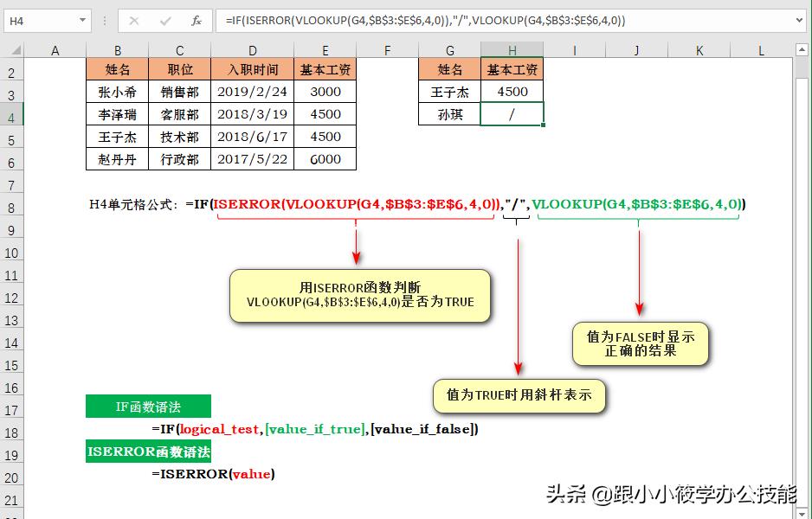Click the green ISERROR函数语法 label
Image resolution: width=812 pixels, height=519 pixels.
tap(149, 451)
